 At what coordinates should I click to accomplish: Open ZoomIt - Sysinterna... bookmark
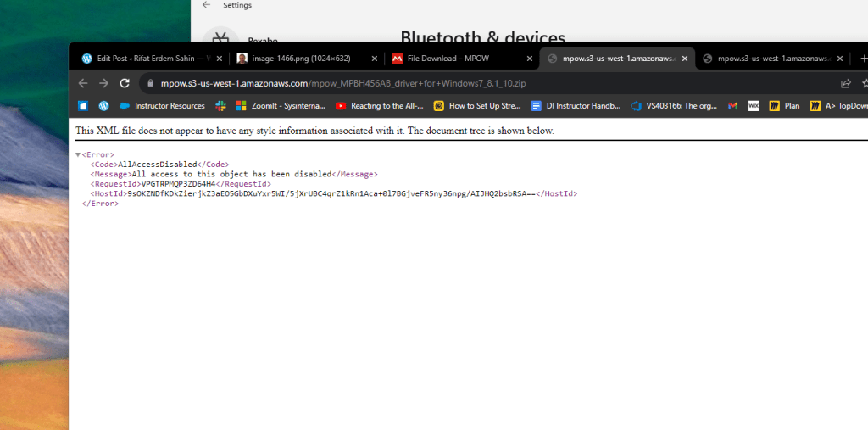pyautogui.click(x=281, y=106)
